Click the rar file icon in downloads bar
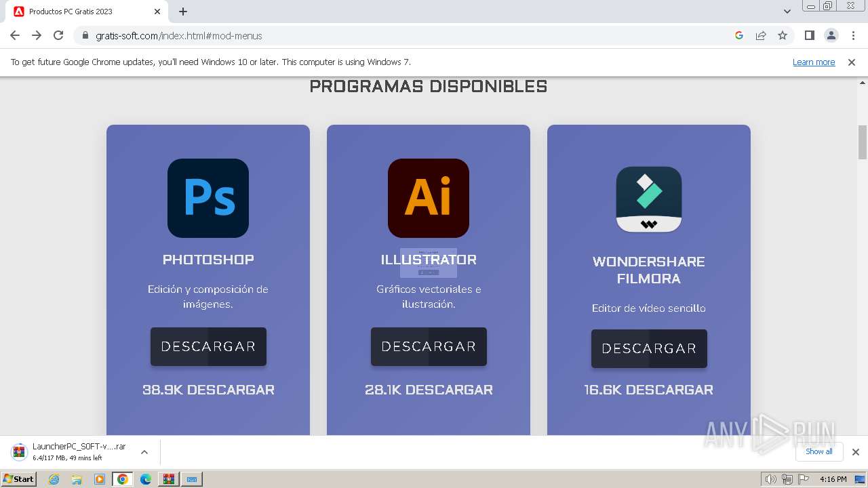Viewport: 868px width, 488px height. [19, 452]
